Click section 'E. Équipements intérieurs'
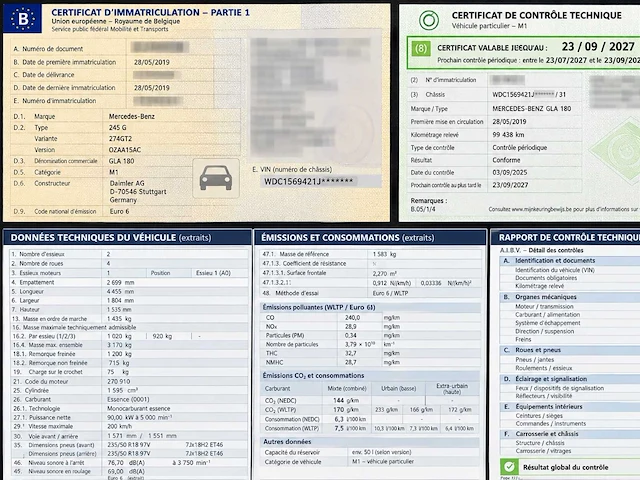Screen dimensions: 640x480 click(543, 407)
